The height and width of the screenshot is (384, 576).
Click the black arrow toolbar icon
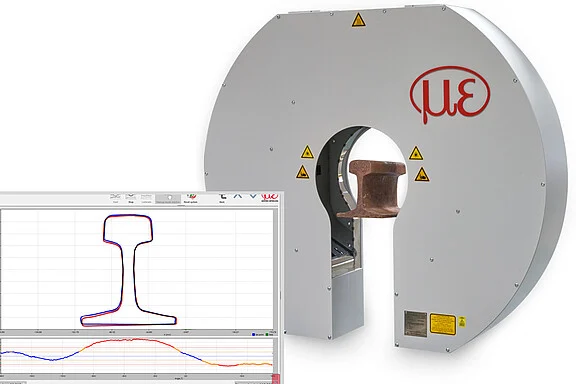pos(222,198)
